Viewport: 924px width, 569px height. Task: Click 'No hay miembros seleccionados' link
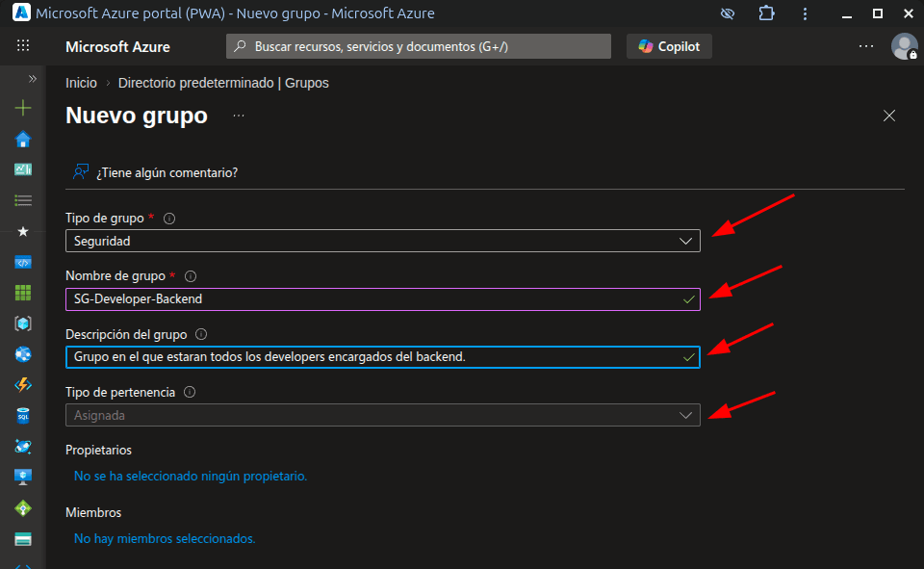(165, 538)
